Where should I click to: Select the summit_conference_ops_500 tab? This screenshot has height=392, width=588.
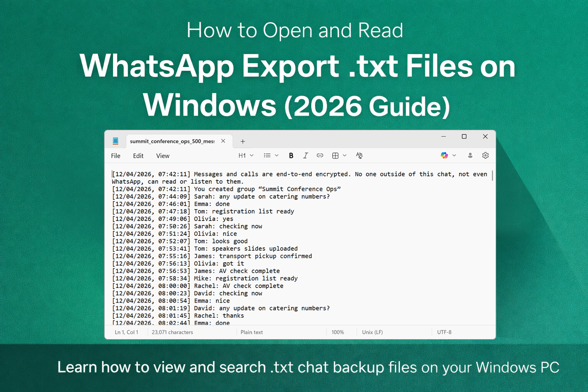tap(171, 141)
